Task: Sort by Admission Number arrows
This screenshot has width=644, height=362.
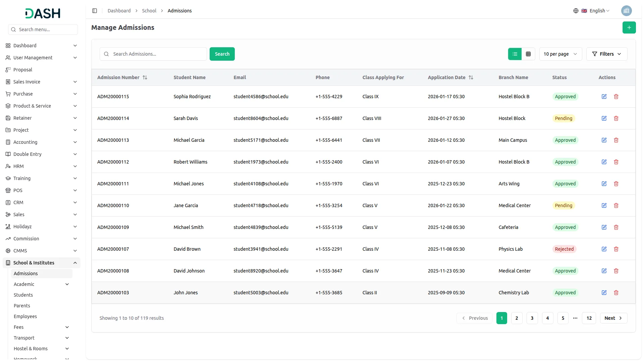Action: [x=145, y=77]
